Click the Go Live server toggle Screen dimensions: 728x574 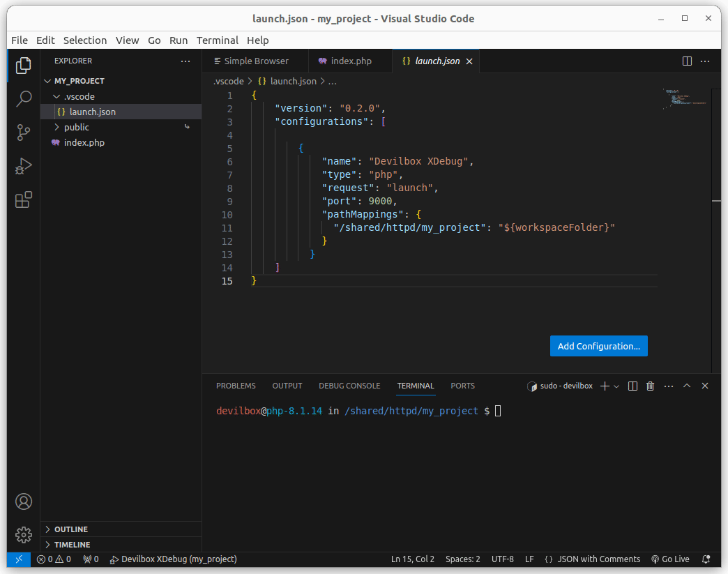tap(670, 559)
